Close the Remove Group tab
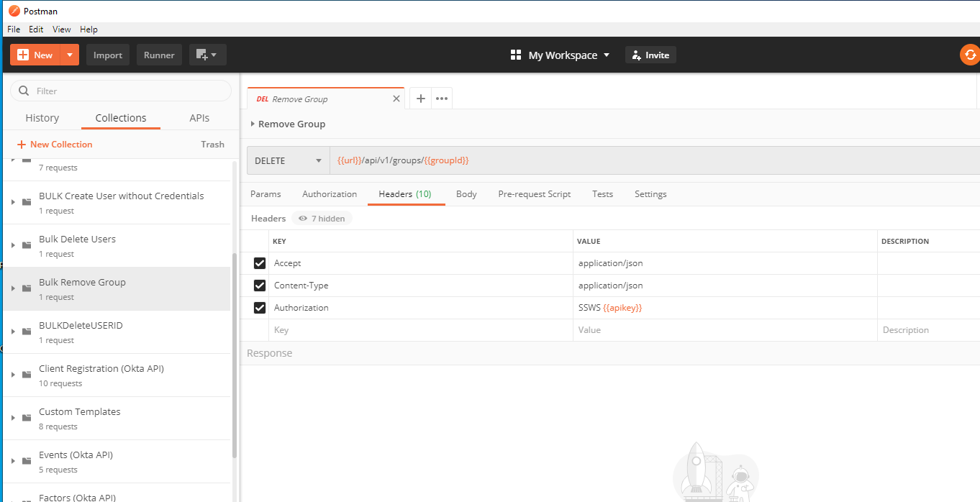Image resolution: width=980 pixels, height=502 pixels. click(396, 99)
